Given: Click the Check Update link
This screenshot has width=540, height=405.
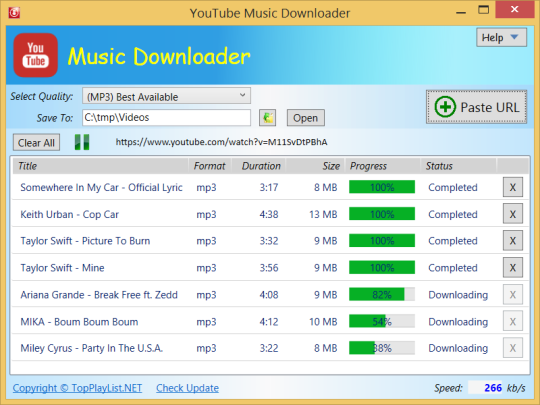Looking at the screenshot, I should click(187, 388).
